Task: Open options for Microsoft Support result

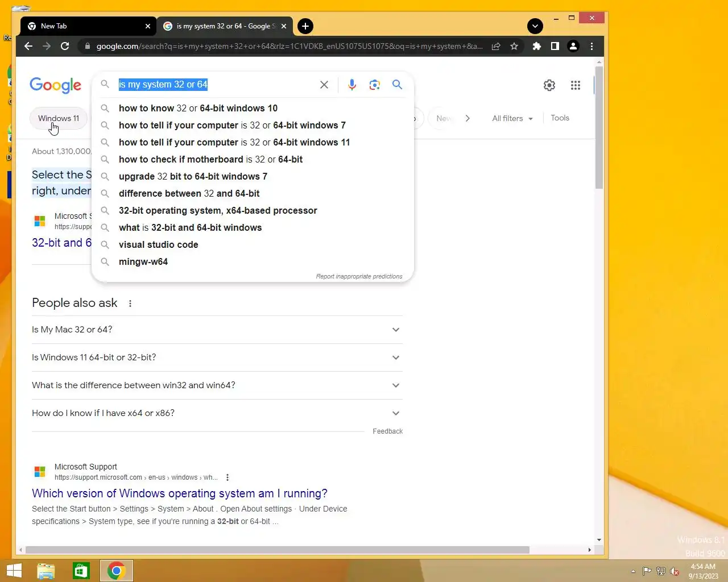Action: 227,477
